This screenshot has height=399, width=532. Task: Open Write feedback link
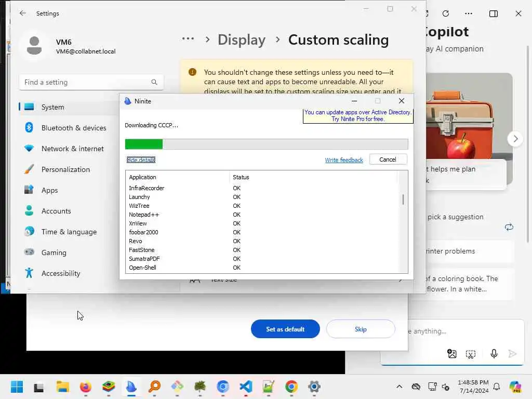344,160
